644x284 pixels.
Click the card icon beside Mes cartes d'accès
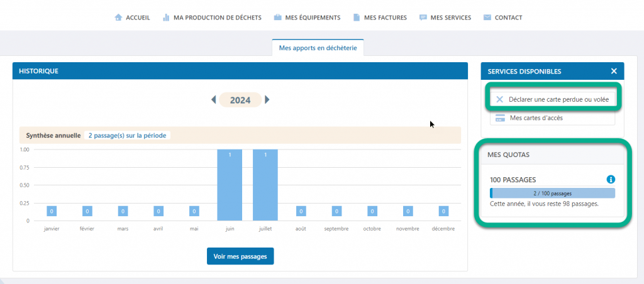pyautogui.click(x=500, y=117)
